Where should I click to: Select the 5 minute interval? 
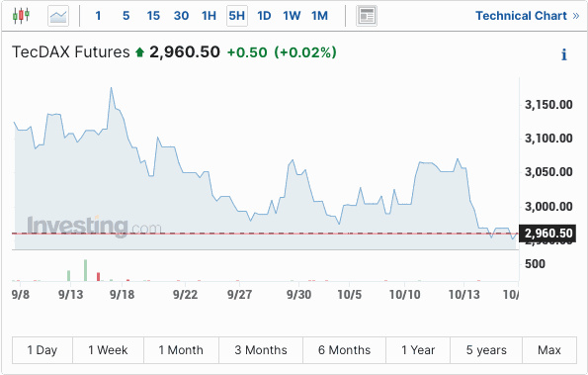[126, 16]
